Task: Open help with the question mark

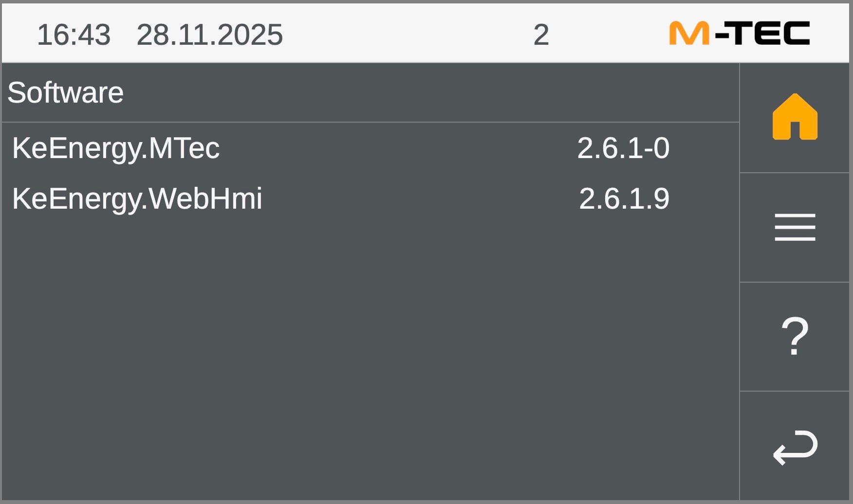Action: pos(795,336)
